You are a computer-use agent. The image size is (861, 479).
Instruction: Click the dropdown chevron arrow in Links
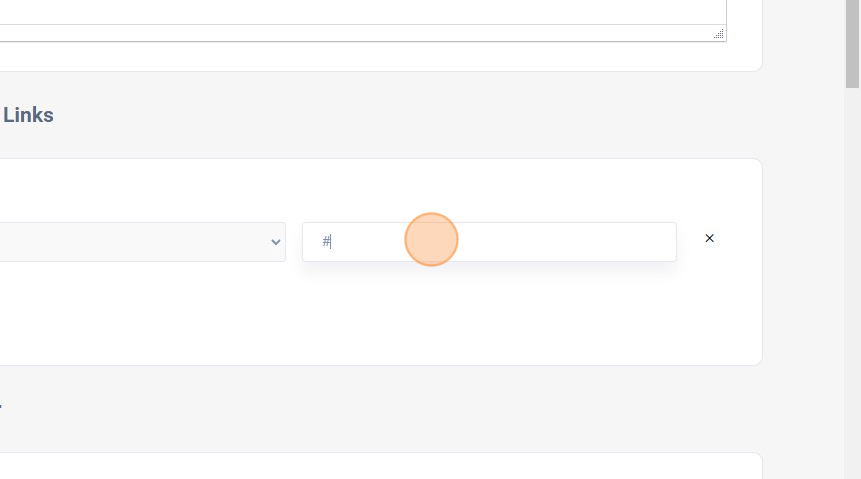[x=276, y=242]
